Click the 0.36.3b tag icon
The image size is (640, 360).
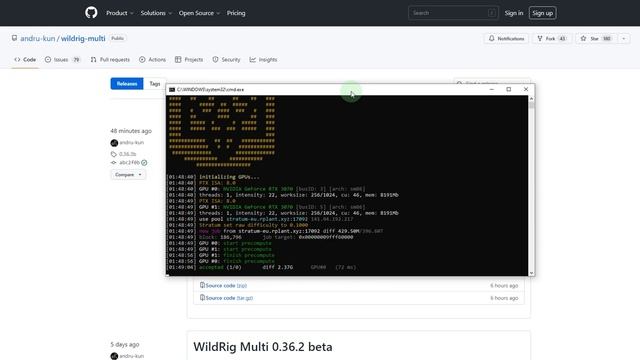tap(113, 154)
